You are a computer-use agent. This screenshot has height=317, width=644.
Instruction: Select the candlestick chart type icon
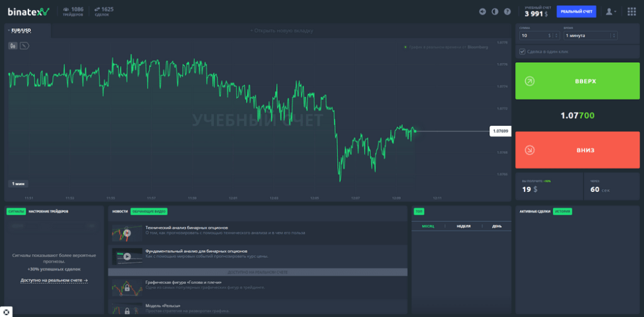(x=13, y=45)
